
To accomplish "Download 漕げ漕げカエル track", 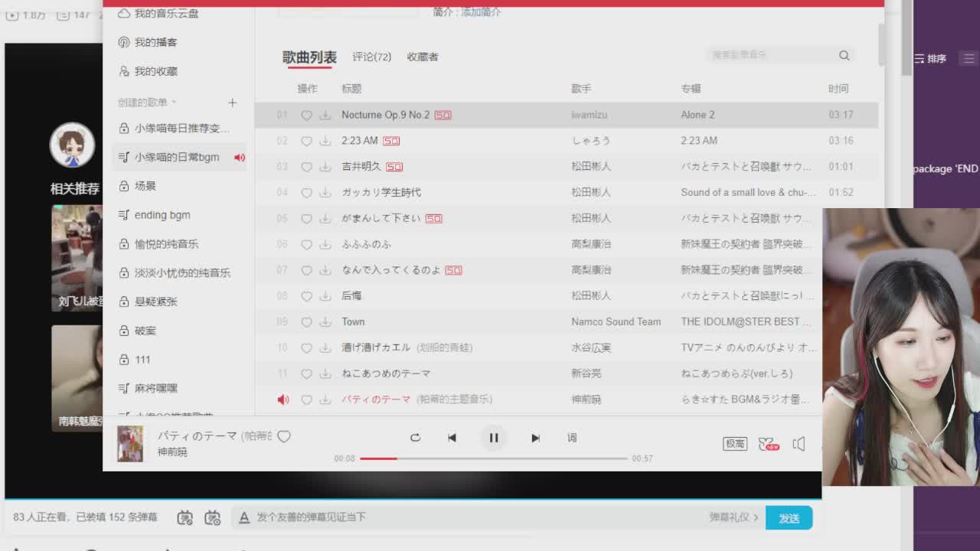I will point(325,348).
